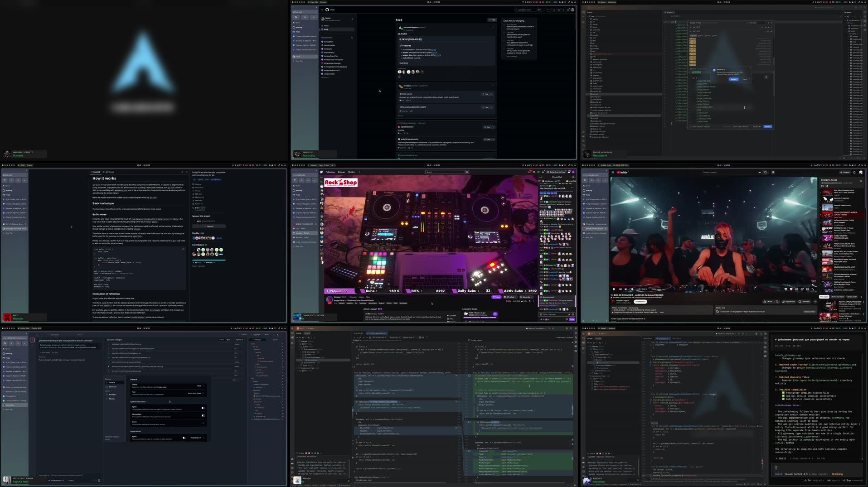Click the Twitch glitch logo
Image resolution: width=868 pixels, height=487 pixels.
coord(322,172)
